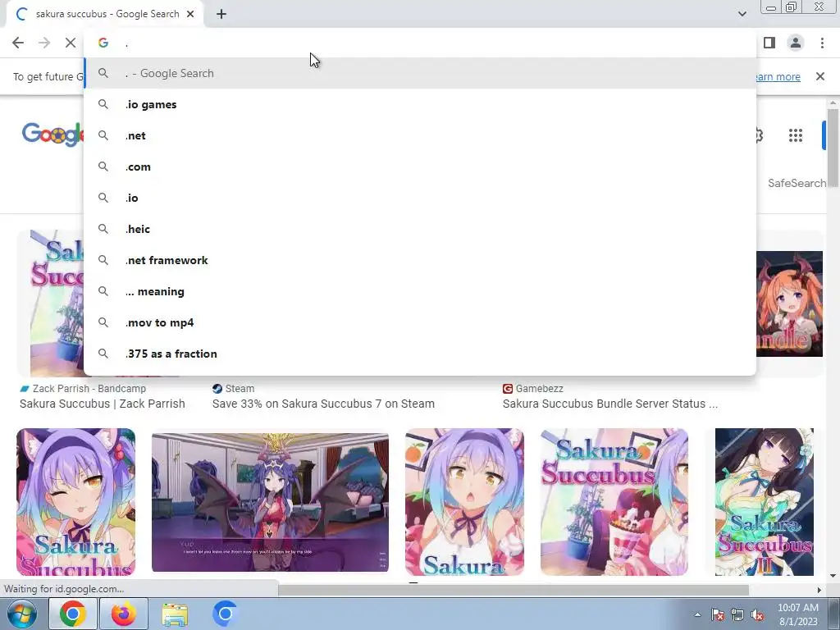Open surprised catgirl Sakura thumbnail
This screenshot has width=840, height=630.
pos(464,502)
